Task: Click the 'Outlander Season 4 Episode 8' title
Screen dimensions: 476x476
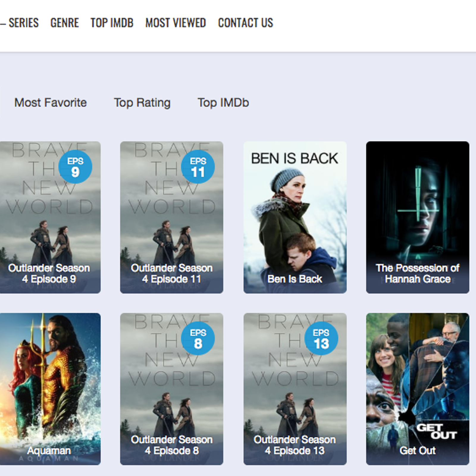Action: pos(172,445)
